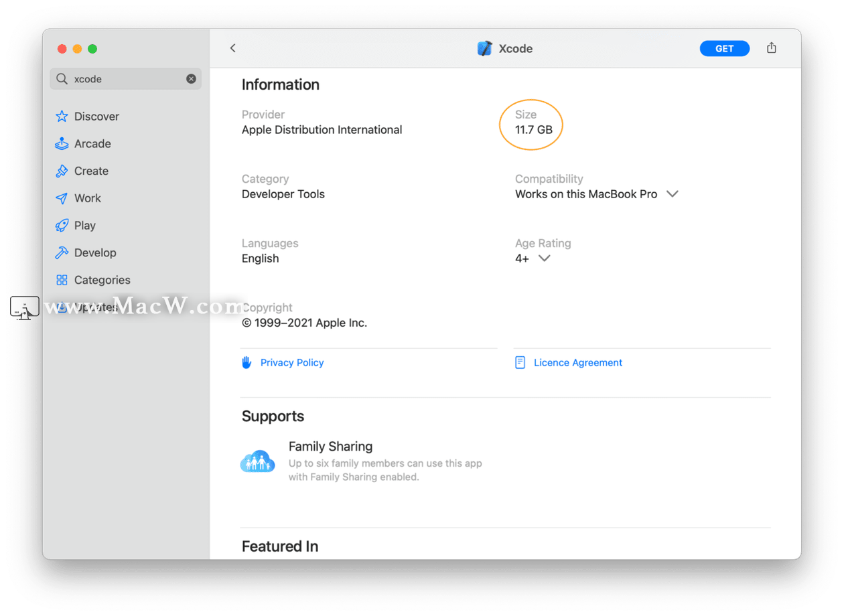Click the "Supports" section heading
This screenshot has height=616, width=844.
click(273, 416)
